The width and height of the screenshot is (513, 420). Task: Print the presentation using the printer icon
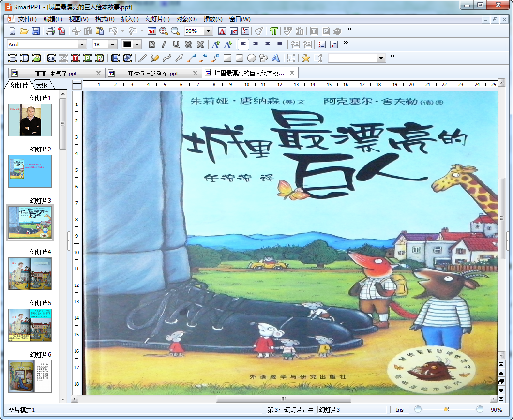(x=50, y=31)
